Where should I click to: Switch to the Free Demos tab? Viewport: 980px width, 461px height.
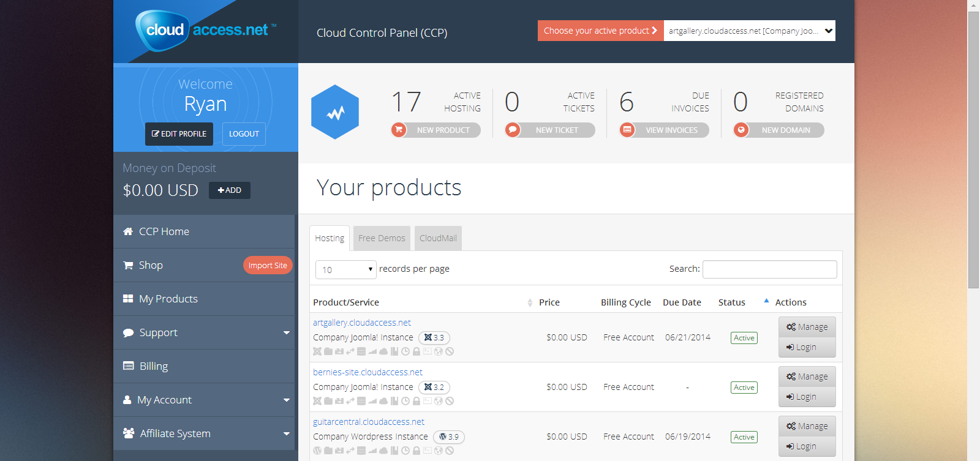click(382, 238)
